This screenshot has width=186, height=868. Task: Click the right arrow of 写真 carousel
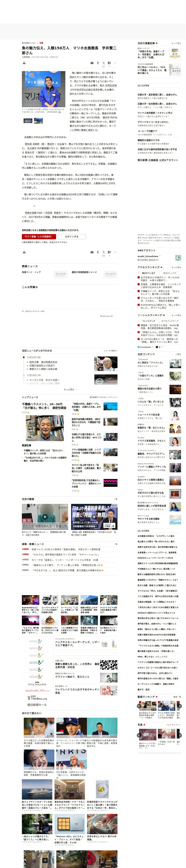click(x=180, y=735)
